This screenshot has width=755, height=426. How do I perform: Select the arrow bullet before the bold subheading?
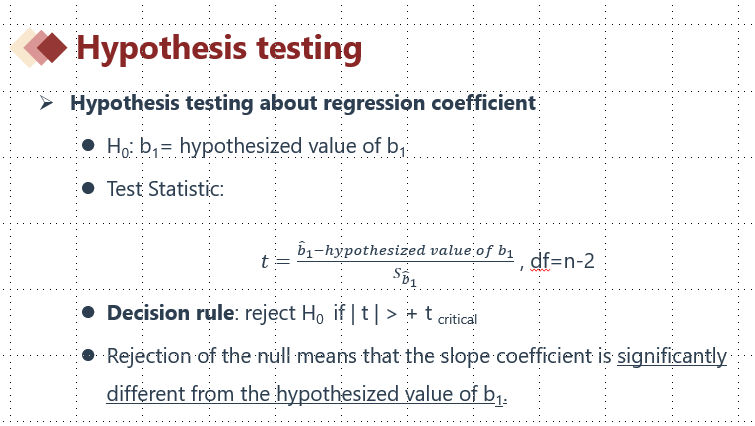pyautogui.click(x=46, y=104)
